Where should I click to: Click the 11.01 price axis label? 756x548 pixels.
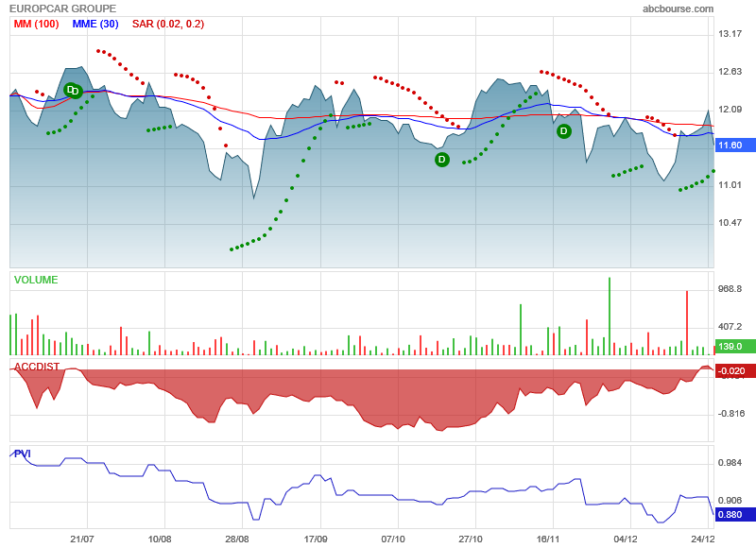click(x=730, y=184)
